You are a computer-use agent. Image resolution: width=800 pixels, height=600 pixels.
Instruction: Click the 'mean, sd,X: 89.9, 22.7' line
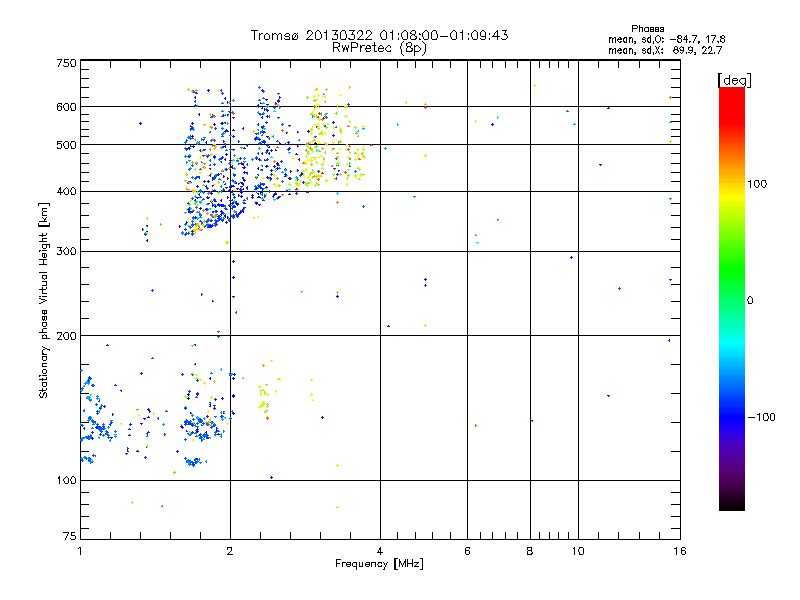click(x=665, y=50)
